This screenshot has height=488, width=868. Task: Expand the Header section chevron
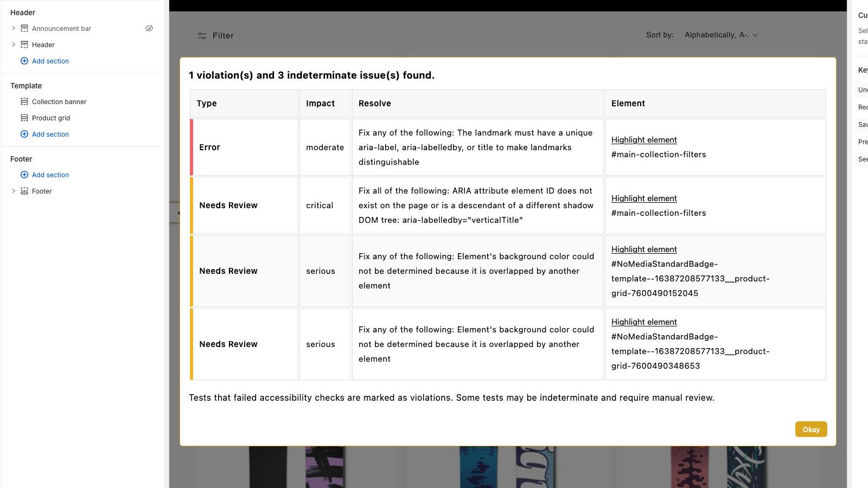tap(14, 44)
